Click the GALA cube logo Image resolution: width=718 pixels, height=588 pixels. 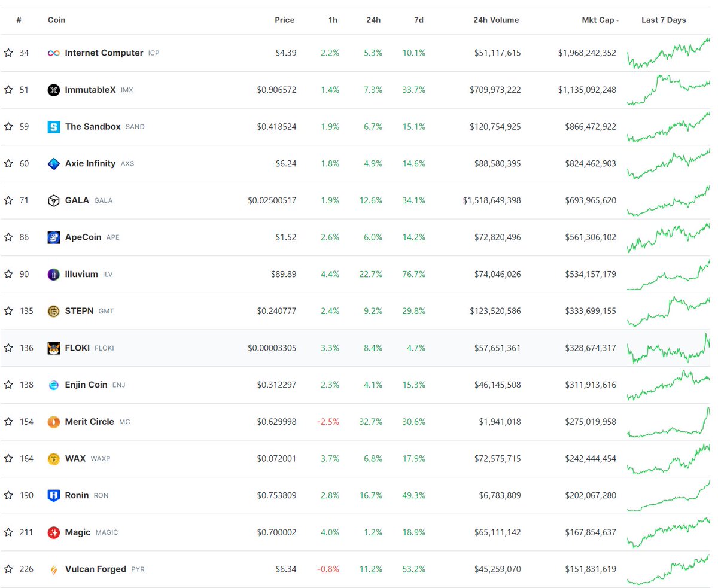tap(54, 201)
